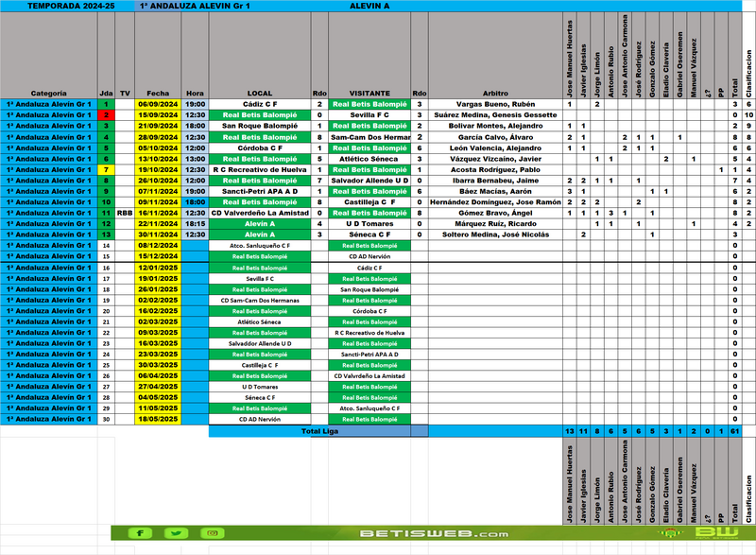
Task: Click the Total Liga grand total '61'
Action: click(x=735, y=431)
